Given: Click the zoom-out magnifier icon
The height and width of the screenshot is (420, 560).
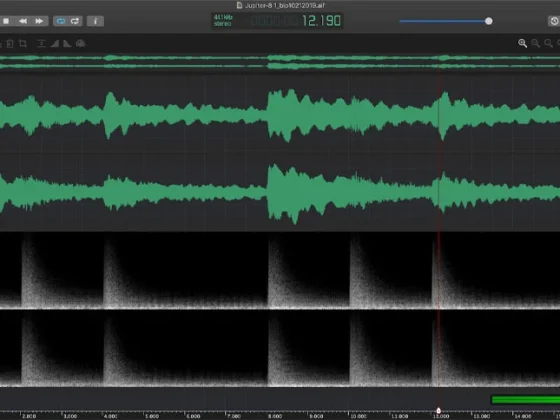Looking at the screenshot, I should click(535, 44).
